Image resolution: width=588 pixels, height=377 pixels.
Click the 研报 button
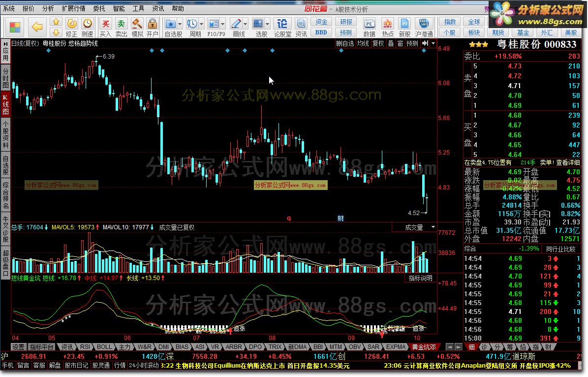pyautogui.click(x=346, y=22)
